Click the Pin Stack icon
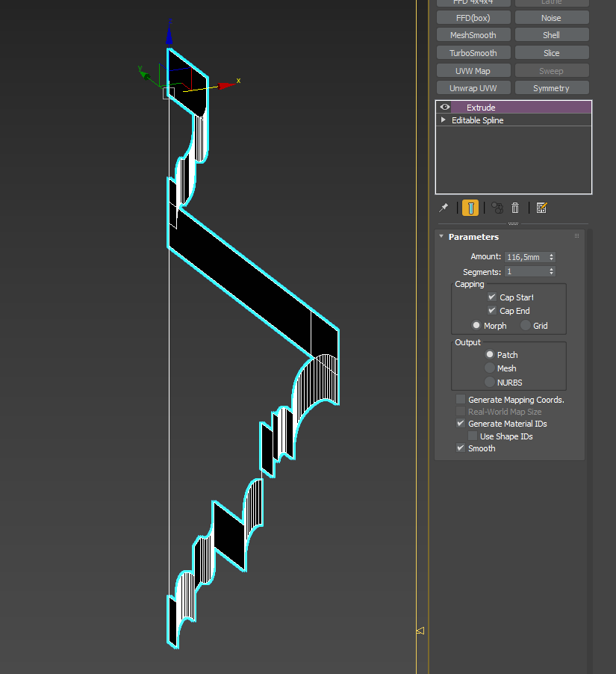 (x=444, y=208)
